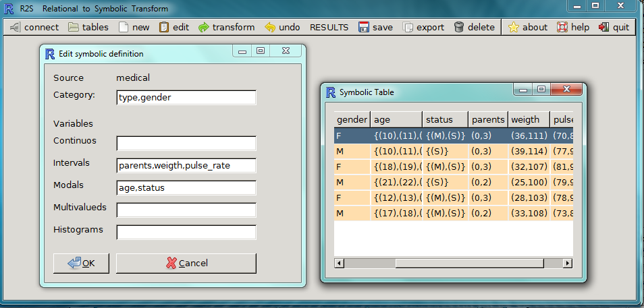Save using the floppy disk icon
This screenshot has width=644, height=308.
363,28
